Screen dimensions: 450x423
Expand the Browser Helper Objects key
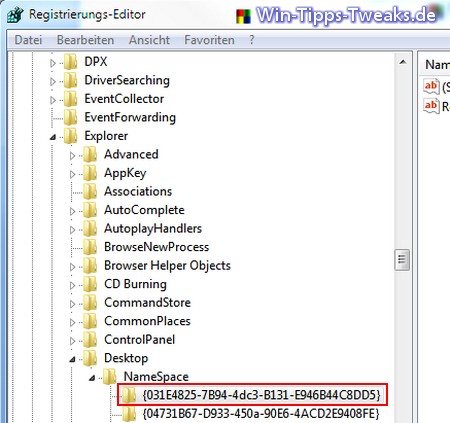(72, 267)
